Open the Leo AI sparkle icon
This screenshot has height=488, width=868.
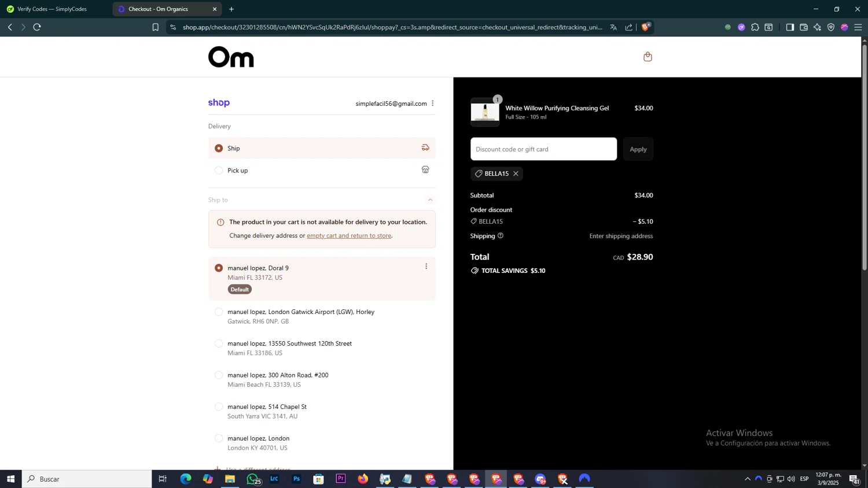(x=817, y=27)
